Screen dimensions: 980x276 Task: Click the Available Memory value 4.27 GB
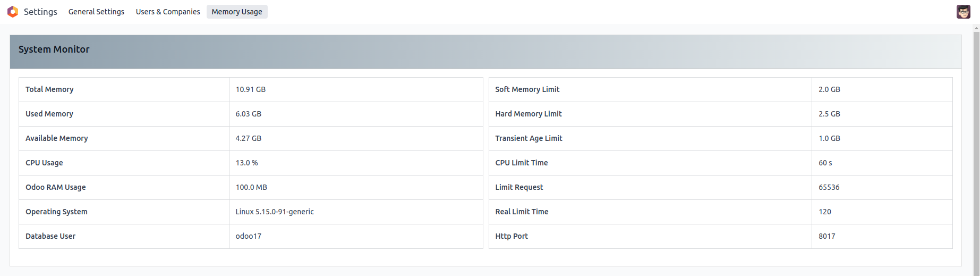(249, 138)
